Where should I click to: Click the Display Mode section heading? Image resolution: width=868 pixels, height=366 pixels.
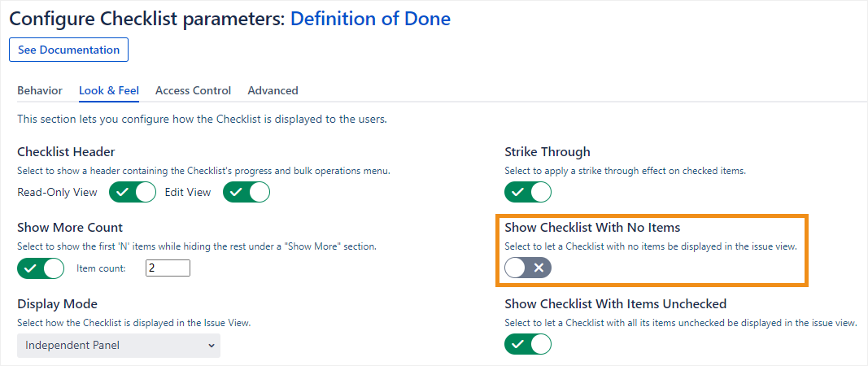coord(57,304)
